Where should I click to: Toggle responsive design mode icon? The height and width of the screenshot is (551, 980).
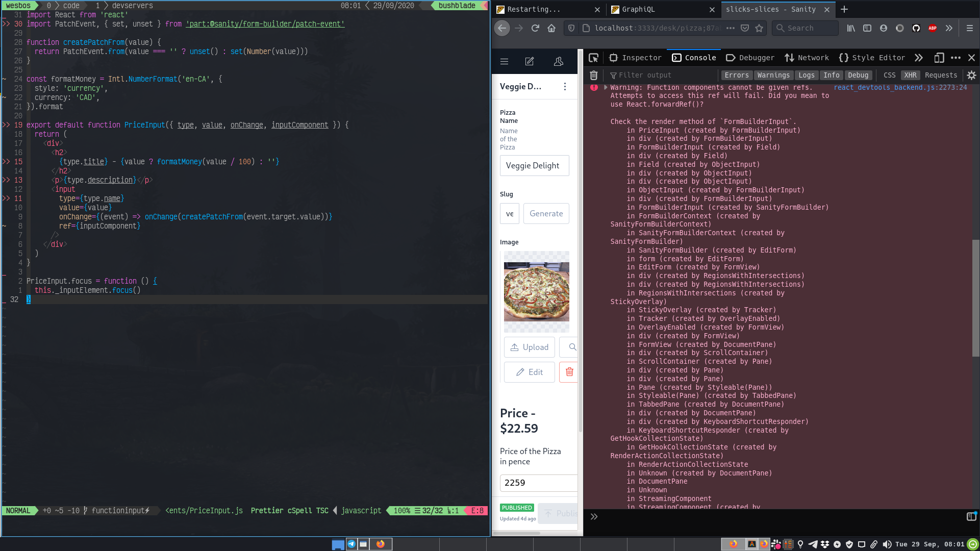939,58
